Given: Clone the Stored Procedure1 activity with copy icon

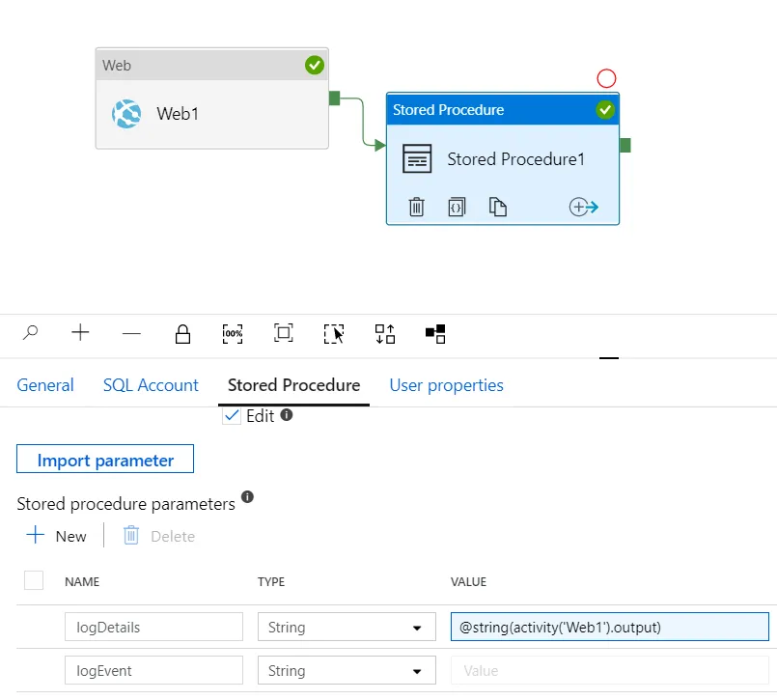Looking at the screenshot, I should 497,207.
